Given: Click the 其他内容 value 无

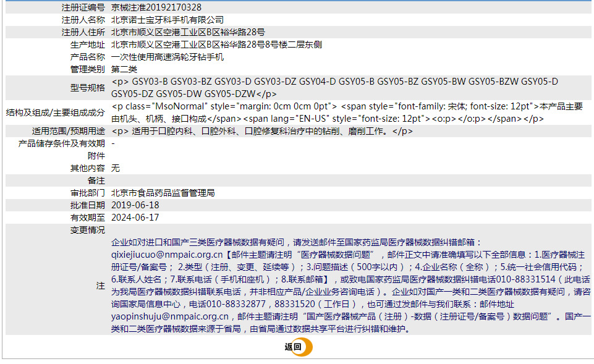Looking at the screenshot, I should coord(115,168).
